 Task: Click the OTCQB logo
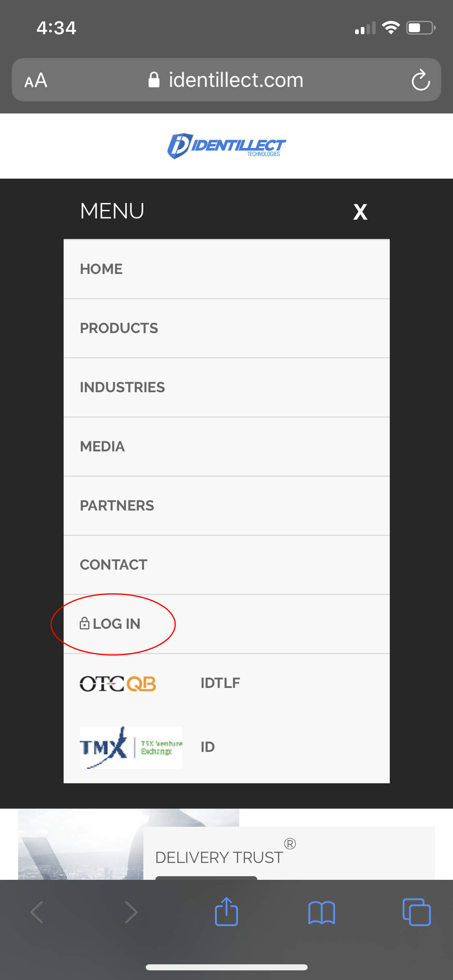point(118,684)
